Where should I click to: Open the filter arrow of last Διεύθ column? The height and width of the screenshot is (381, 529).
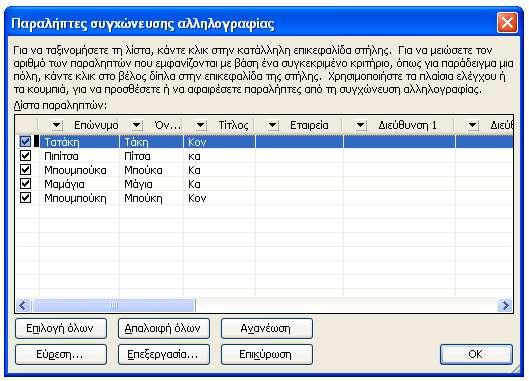(473, 126)
